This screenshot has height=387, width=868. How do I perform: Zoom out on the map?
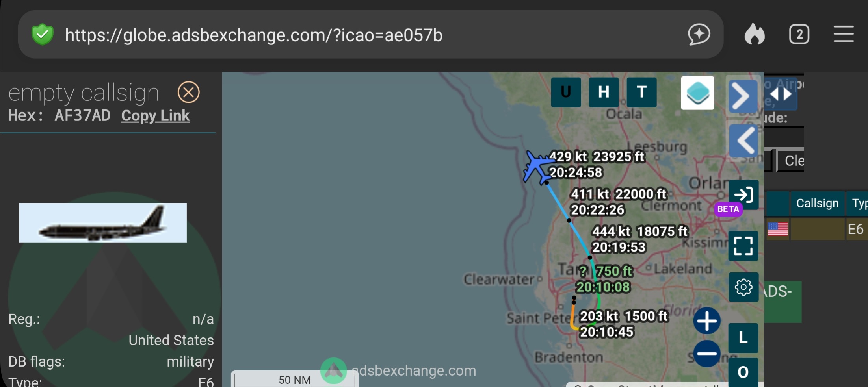[707, 354]
